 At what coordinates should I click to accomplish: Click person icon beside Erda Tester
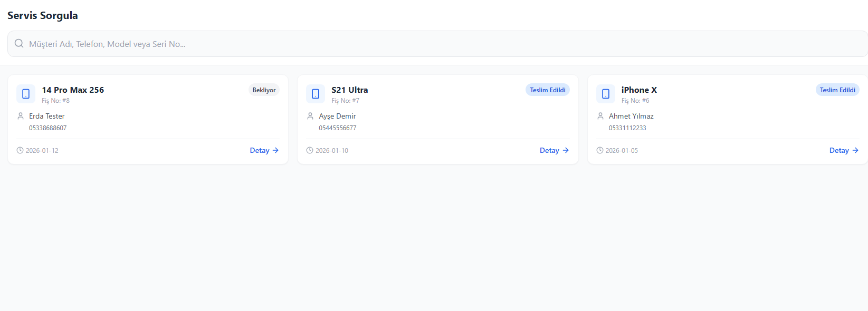[x=21, y=116]
